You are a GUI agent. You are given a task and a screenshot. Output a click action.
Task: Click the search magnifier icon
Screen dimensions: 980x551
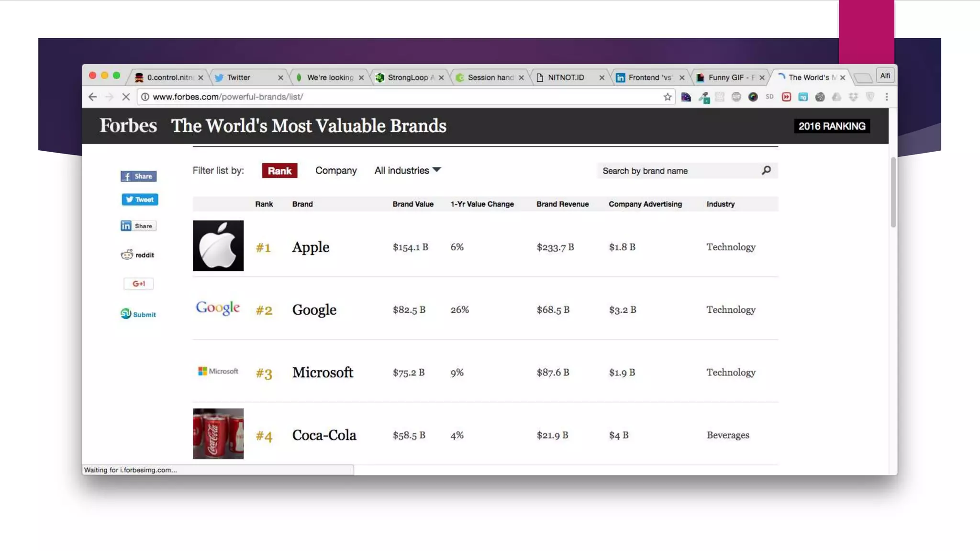pyautogui.click(x=766, y=170)
